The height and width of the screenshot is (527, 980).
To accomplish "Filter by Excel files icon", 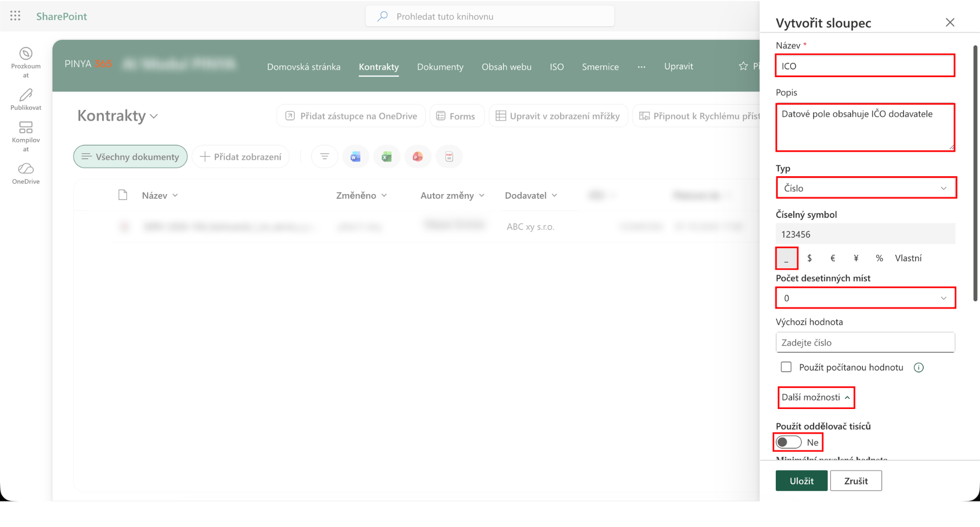I will [x=387, y=156].
